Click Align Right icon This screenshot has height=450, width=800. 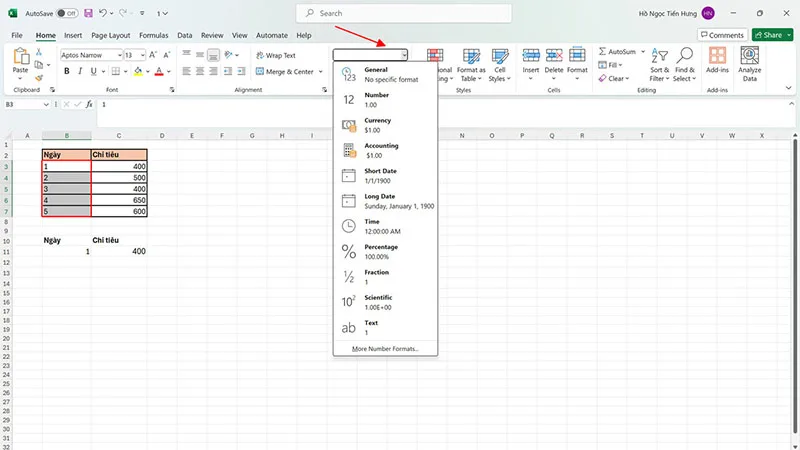[213, 71]
